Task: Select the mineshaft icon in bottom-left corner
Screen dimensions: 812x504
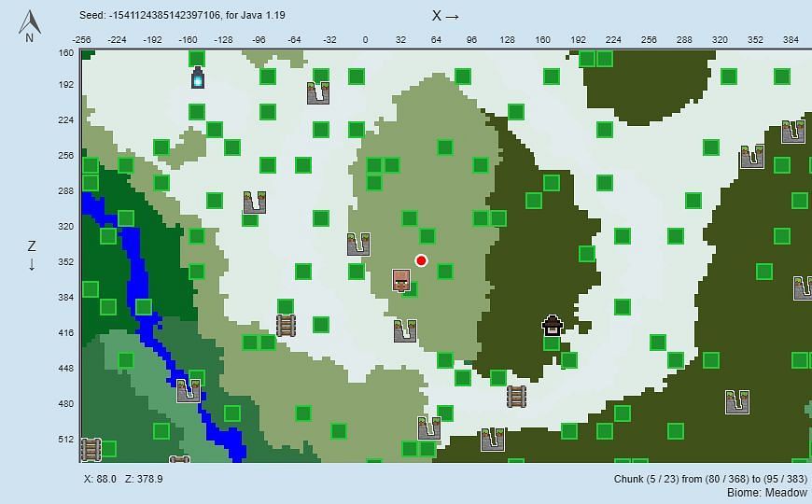Action: 91,450
